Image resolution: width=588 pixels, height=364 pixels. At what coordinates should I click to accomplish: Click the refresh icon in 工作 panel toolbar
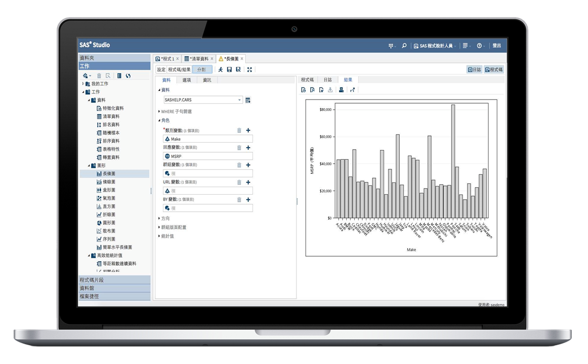[128, 76]
